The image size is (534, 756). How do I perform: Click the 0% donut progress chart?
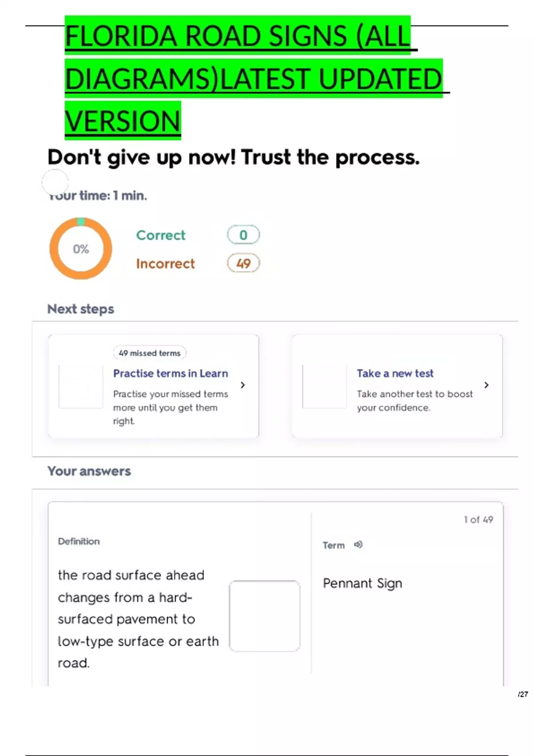click(81, 249)
